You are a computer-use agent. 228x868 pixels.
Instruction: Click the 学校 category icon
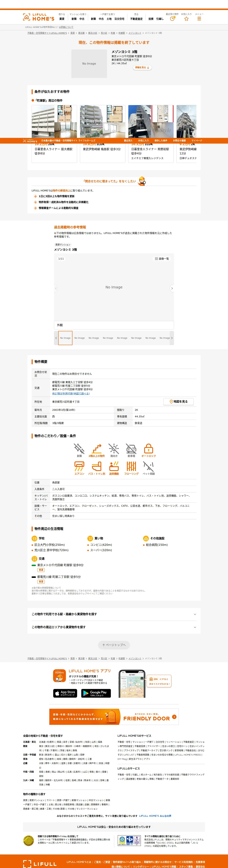pyautogui.click(x=34, y=539)
